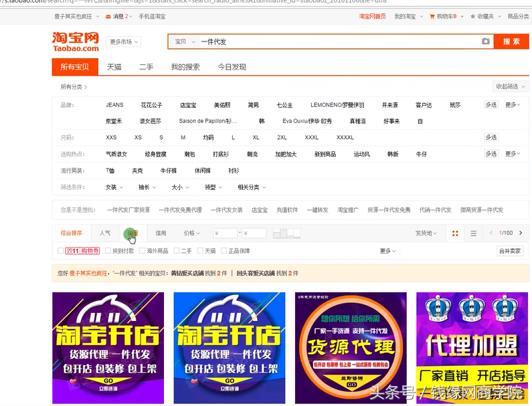Screen dimensions: 532x406
Task: Click the favorites star icon
Action: pos(472,16)
